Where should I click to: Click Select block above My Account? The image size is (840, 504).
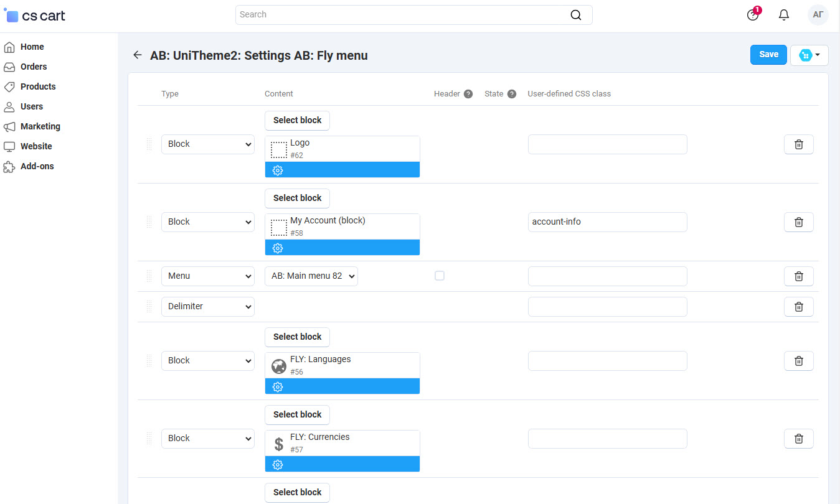pos(297,198)
